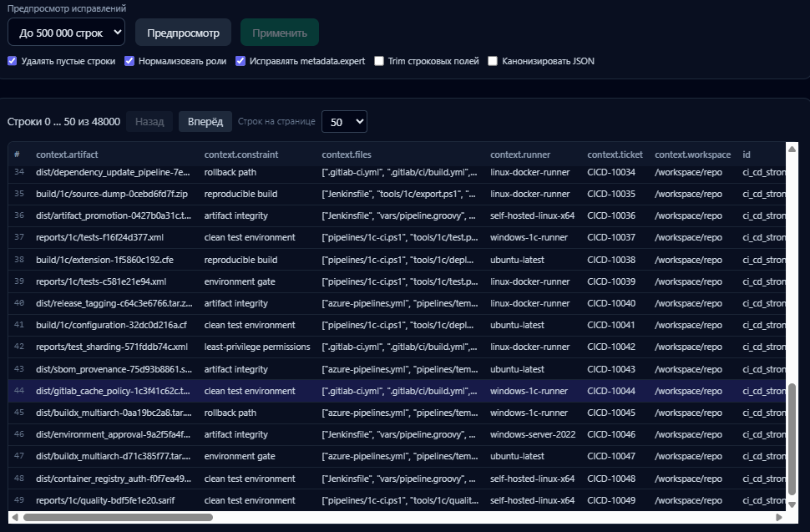Screen dimensions: 810x532
Task: Uncheck "Исправлять metadata.expert" checkbox
Action: (240, 61)
